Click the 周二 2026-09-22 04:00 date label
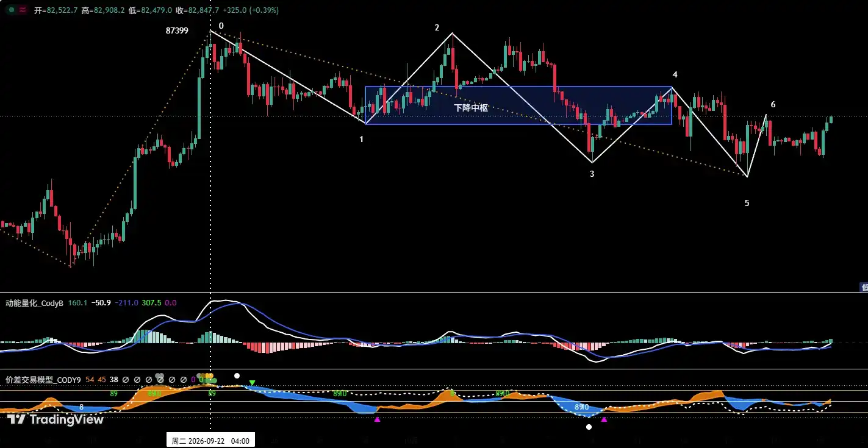Viewport: 868px width, 448px height. (x=210, y=441)
